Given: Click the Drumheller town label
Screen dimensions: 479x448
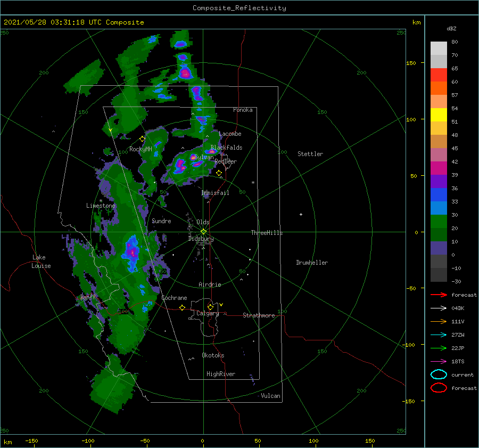Looking at the screenshot, I should point(312,263).
